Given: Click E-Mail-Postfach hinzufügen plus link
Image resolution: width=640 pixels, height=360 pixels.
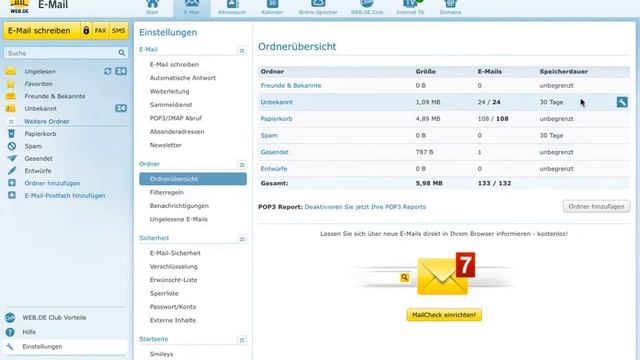Looking at the screenshot, I should click(x=64, y=196).
